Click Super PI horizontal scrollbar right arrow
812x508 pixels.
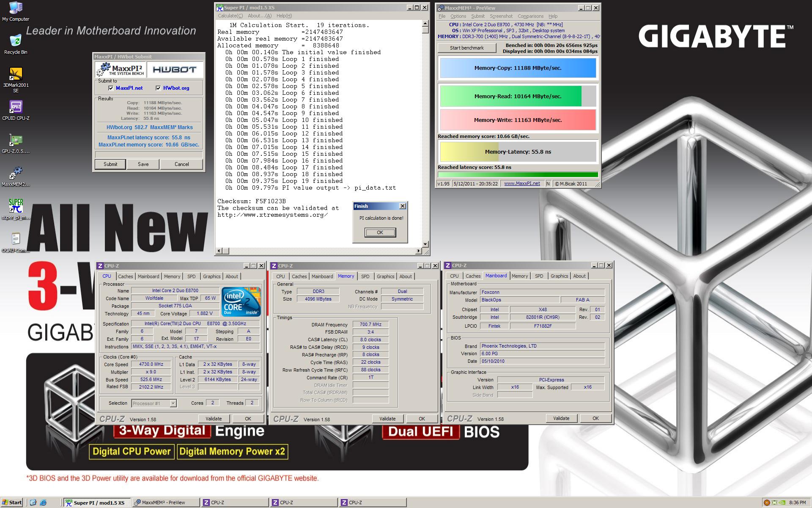(419, 251)
